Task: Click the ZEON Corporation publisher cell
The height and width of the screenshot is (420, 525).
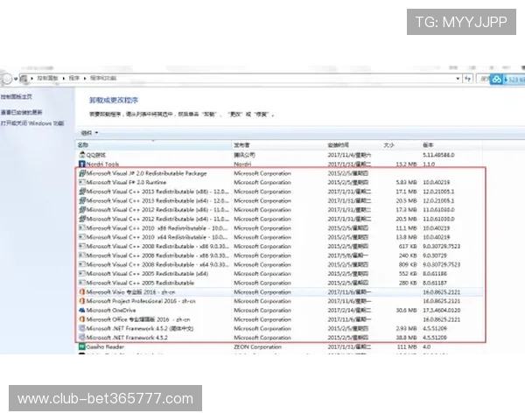Action: tap(257, 346)
